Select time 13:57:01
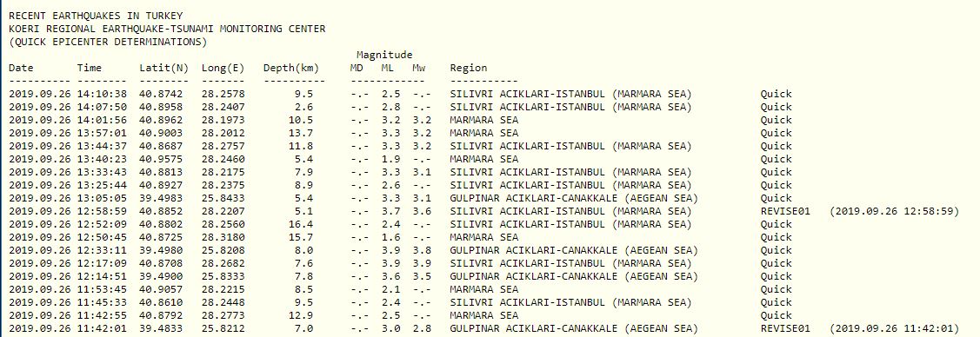980x337 pixels. click(x=102, y=133)
